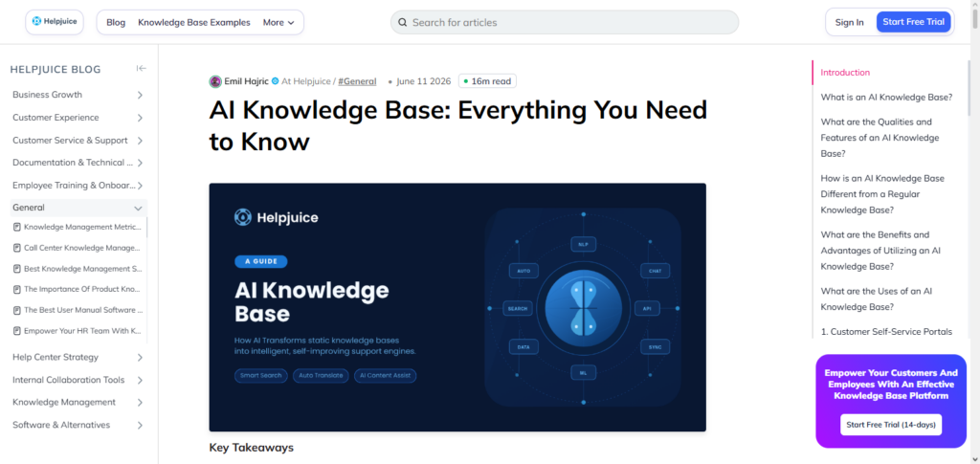The image size is (980, 464).
Task: Jump to Customer Self-Service Portals section
Action: pyautogui.click(x=886, y=332)
